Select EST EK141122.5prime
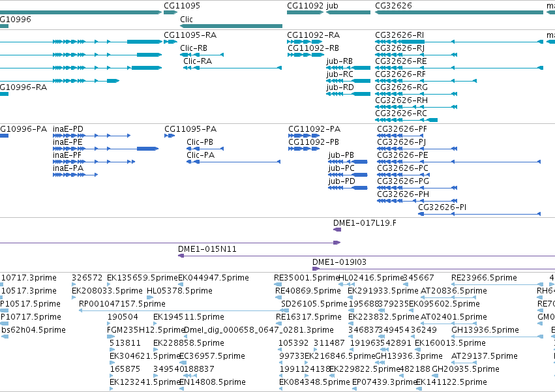The image size is (555, 392). 451,382
